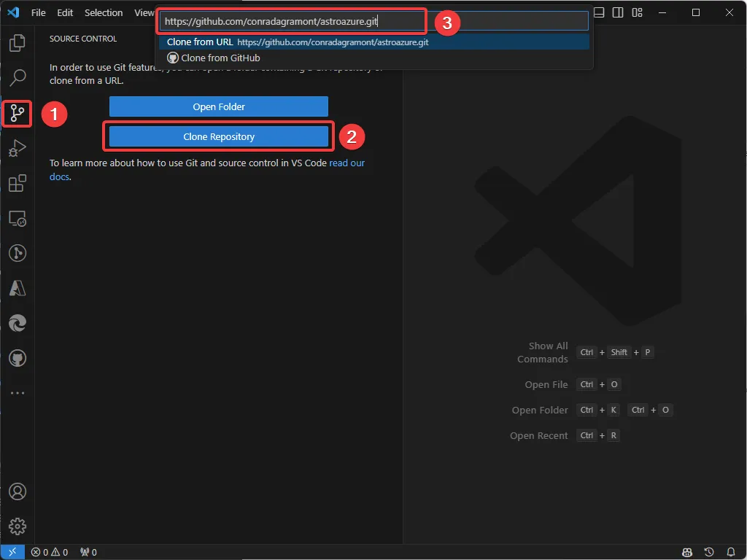747x560 pixels.
Task: Open the Customize Layout icon
Action: (637, 12)
